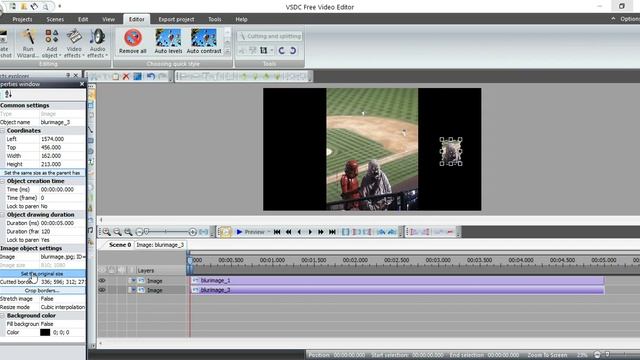Apply the Auto contrast quick style

(x=204, y=41)
